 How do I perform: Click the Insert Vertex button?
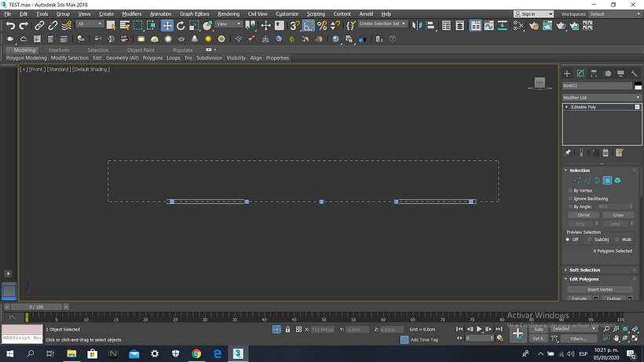coord(600,289)
